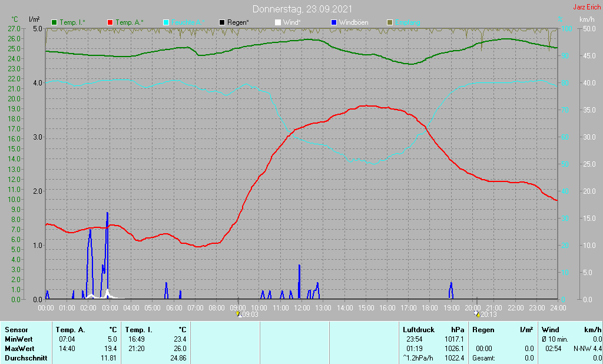Click the sunset icon at 20:13
This screenshot has width=603, height=364.
(477, 314)
